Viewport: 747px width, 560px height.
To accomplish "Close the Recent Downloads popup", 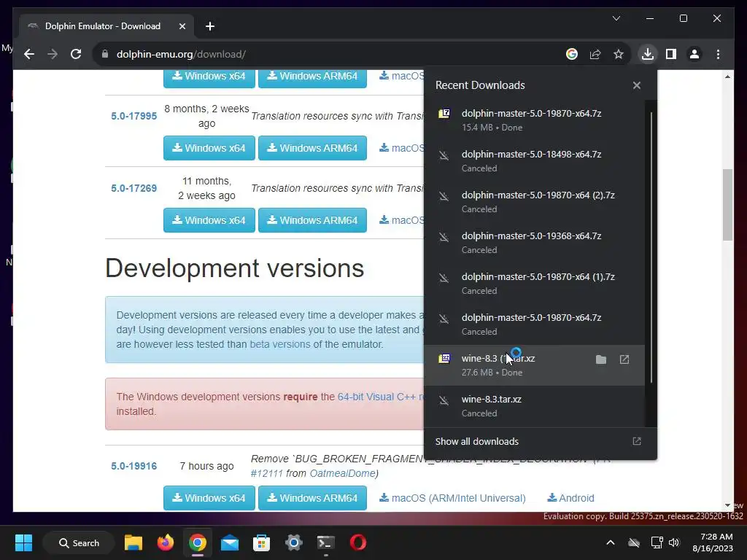I will point(636,85).
